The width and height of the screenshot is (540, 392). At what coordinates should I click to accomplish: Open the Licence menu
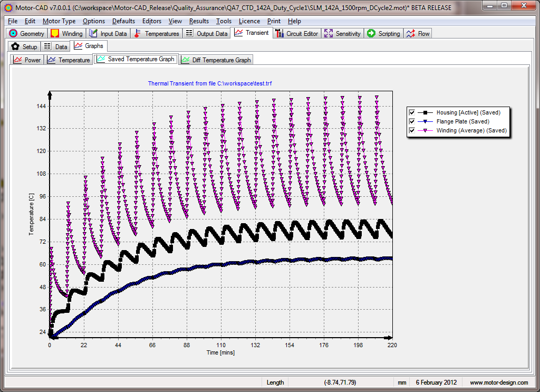(249, 21)
